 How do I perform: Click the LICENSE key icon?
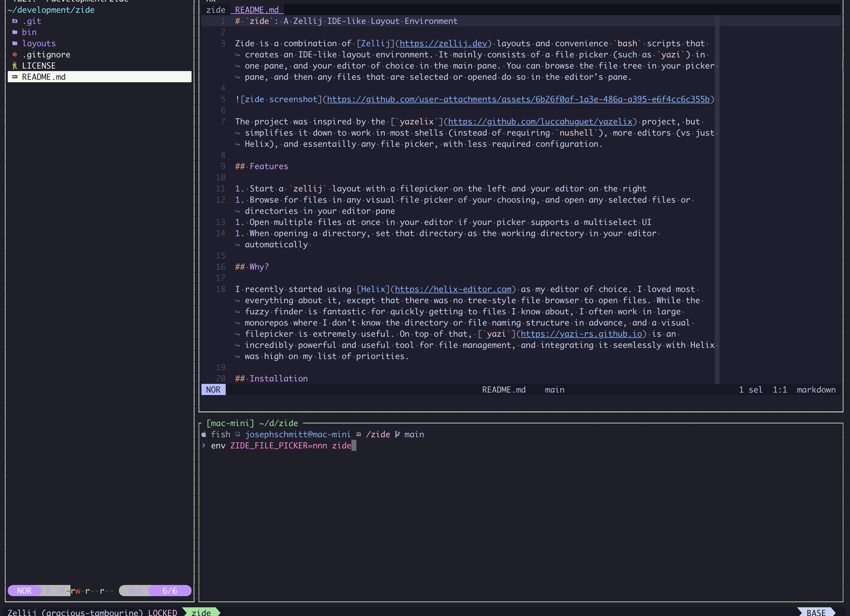(15, 66)
